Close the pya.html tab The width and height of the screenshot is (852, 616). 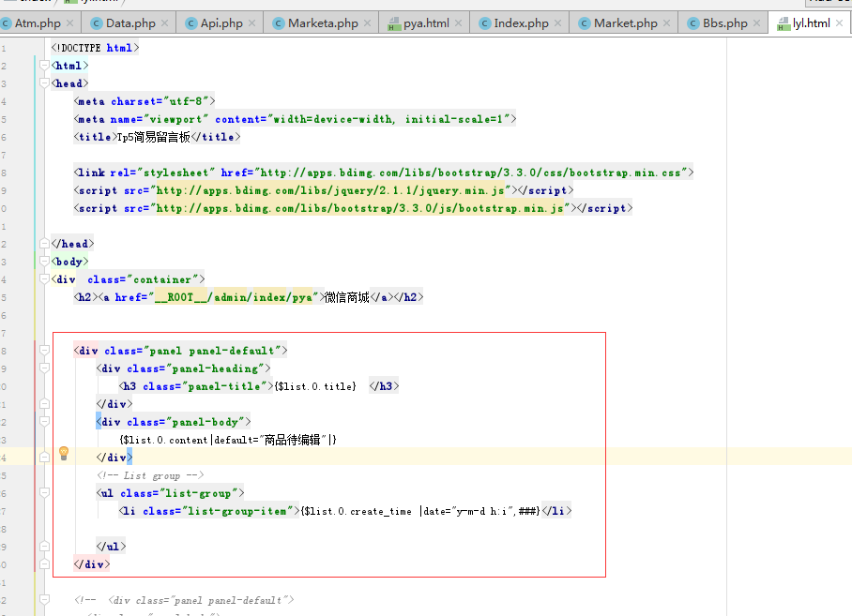click(x=458, y=23)
